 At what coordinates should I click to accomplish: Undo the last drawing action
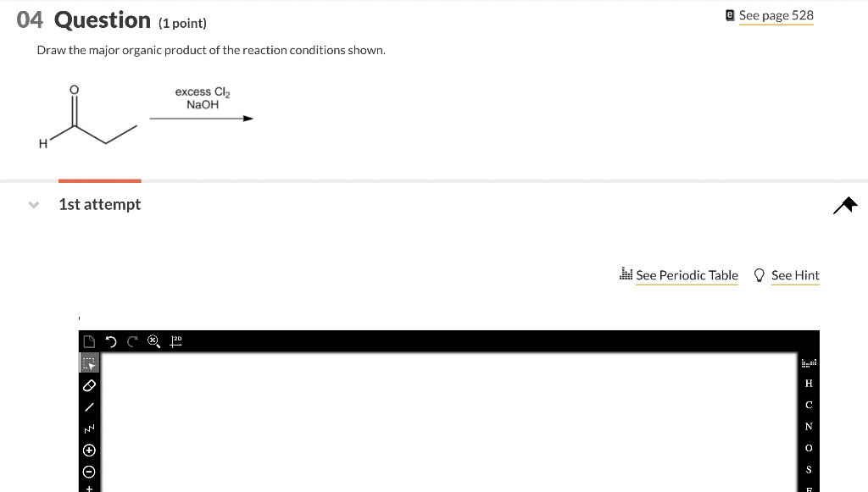coord(110,340)
